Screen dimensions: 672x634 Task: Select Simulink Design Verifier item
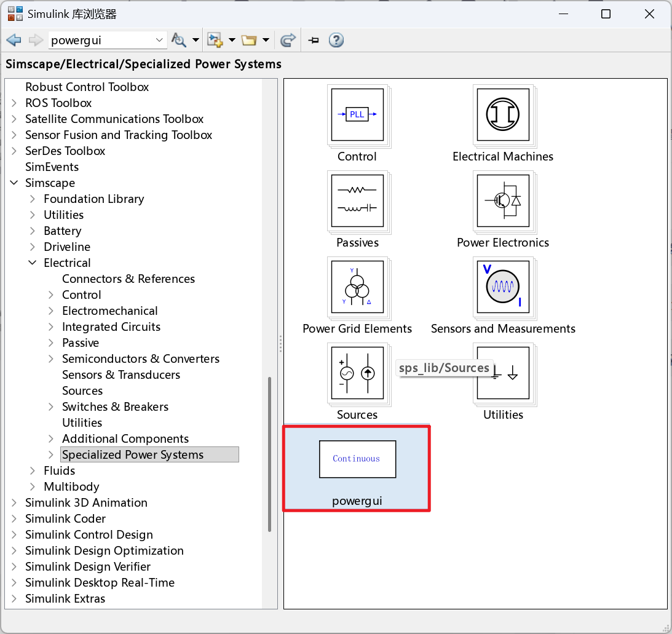pos(88,567)
